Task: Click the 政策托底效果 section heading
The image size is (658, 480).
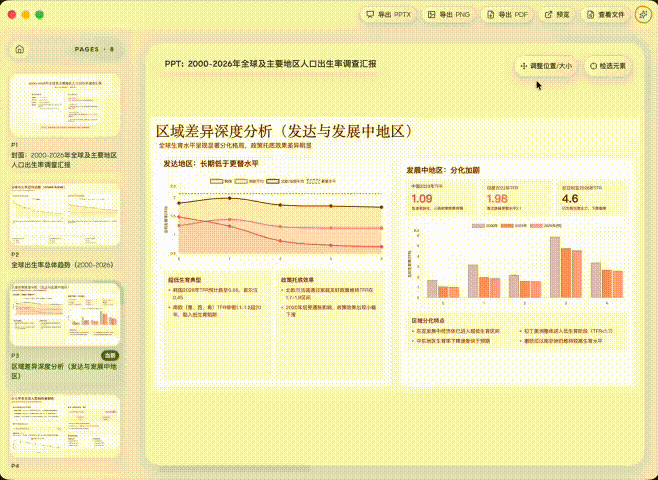Action: click(x=298, y=279)
